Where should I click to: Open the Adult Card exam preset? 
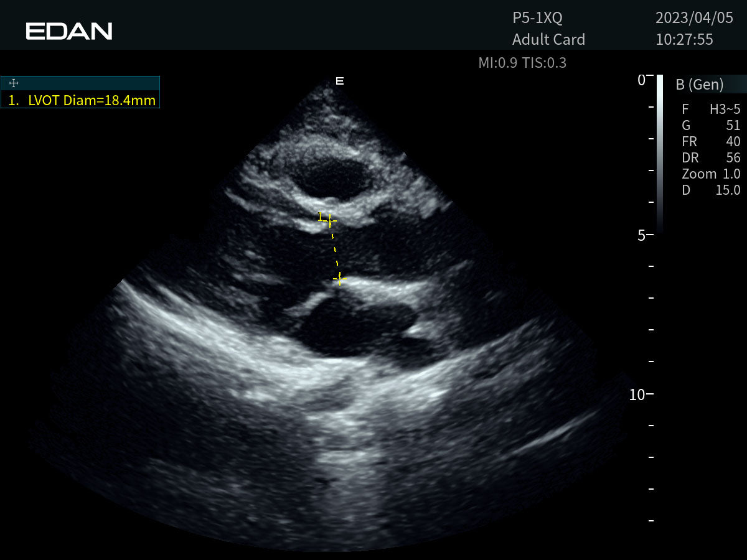pos(548,40)
